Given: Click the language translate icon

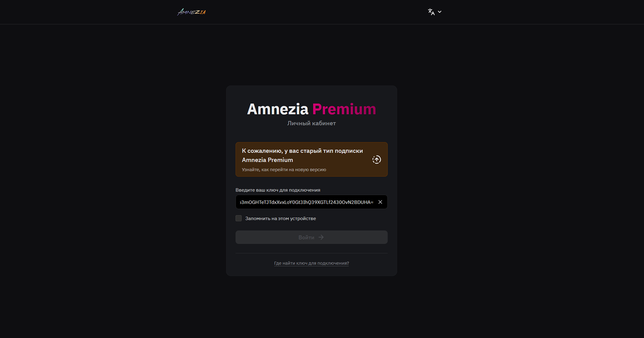Looking at the screenshot, I should tap(431, 12).
